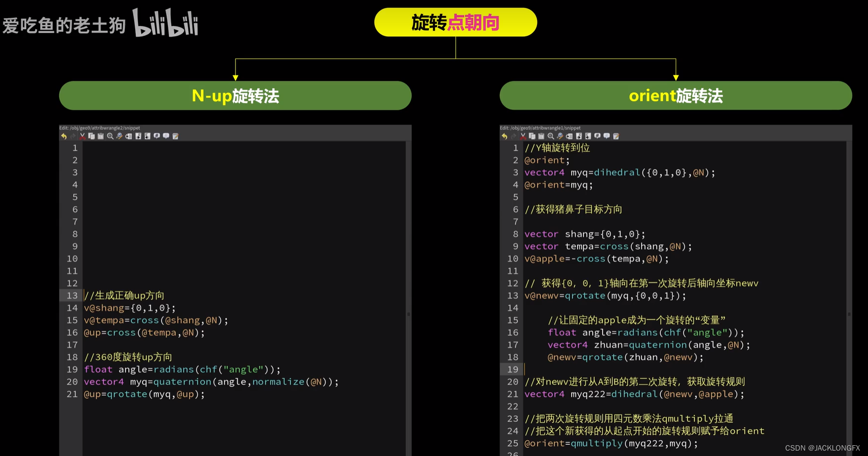868x456 pixels.
Task: Indent selected lines in attribwrangle1 editor
Action: point(579,136)
